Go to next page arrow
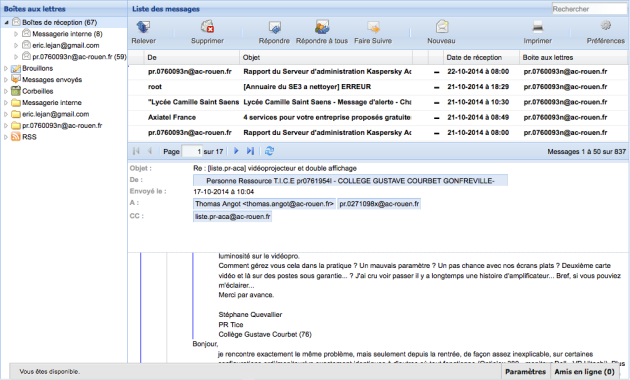630x380 pixels. [236, 151]
